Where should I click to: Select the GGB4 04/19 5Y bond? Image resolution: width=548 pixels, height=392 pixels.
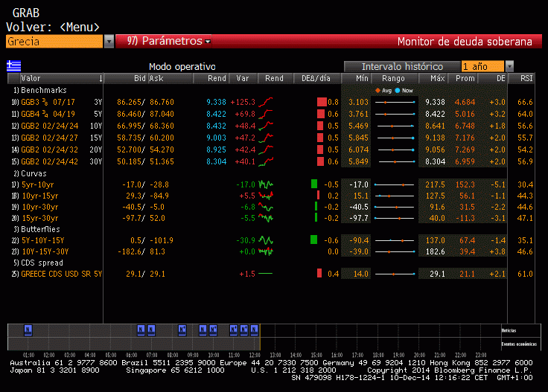[x=57, y=114]
